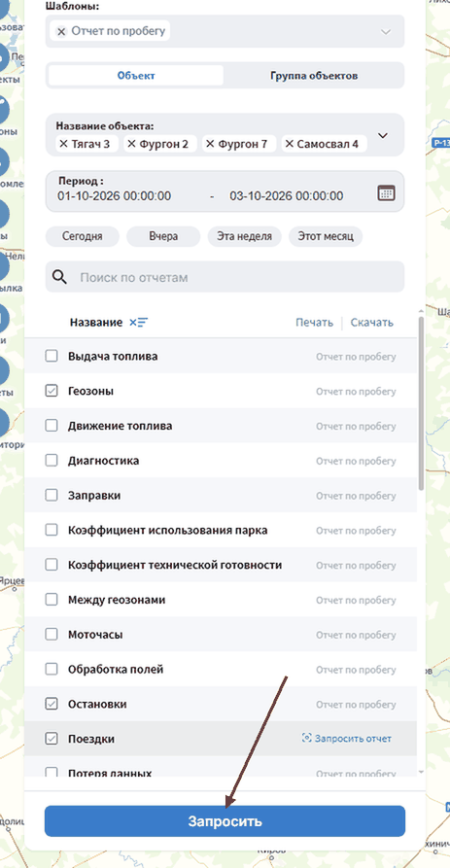The image size is (450, 868).
Task: Select the Диагностика report name
Action: tap(103, 460)
